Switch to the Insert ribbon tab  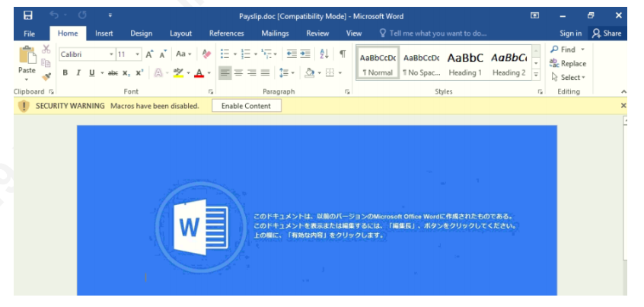click(104, 34)
